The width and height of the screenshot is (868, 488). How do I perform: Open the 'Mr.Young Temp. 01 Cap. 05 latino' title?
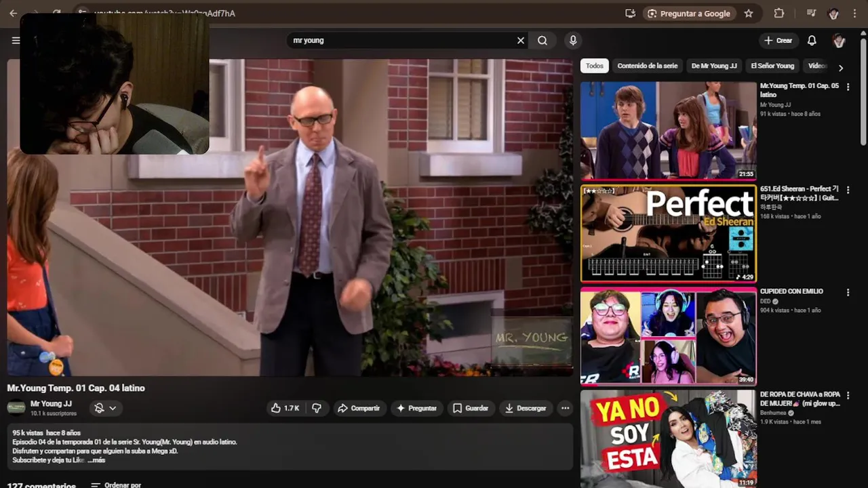[800, 90]
